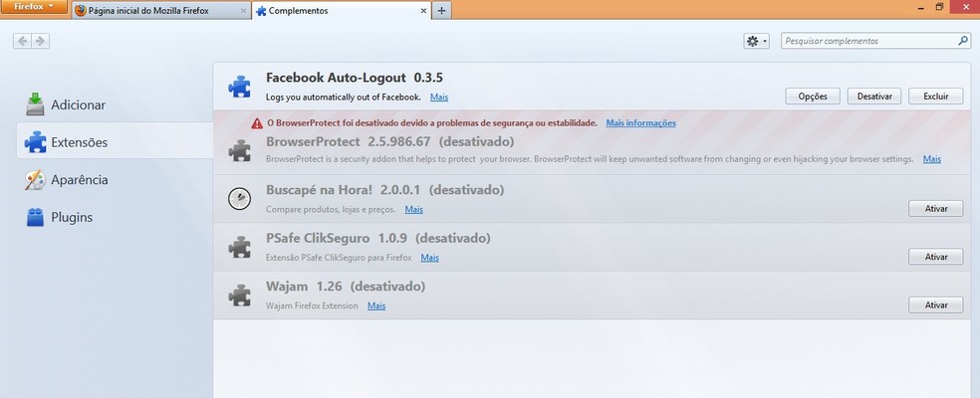This screenshot has height=398, width=980.
Task: Click Facebook Auto-Logout puzzle icon
Action: [x=239, y=87]
